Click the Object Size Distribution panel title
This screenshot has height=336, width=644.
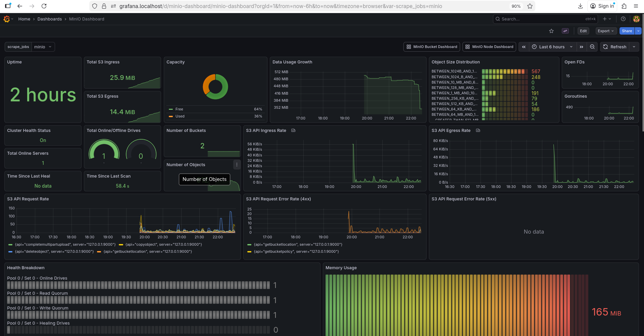pos(456,62)
